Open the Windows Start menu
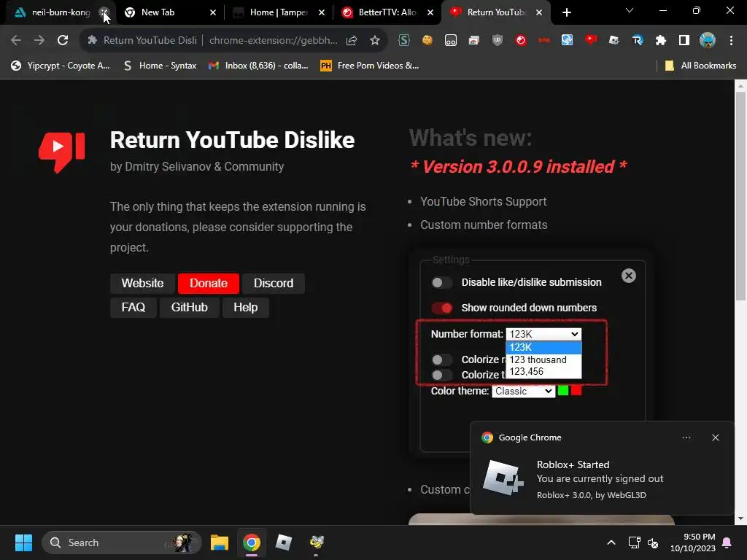This screenshot has height=560, width=747. pos(23,542)
